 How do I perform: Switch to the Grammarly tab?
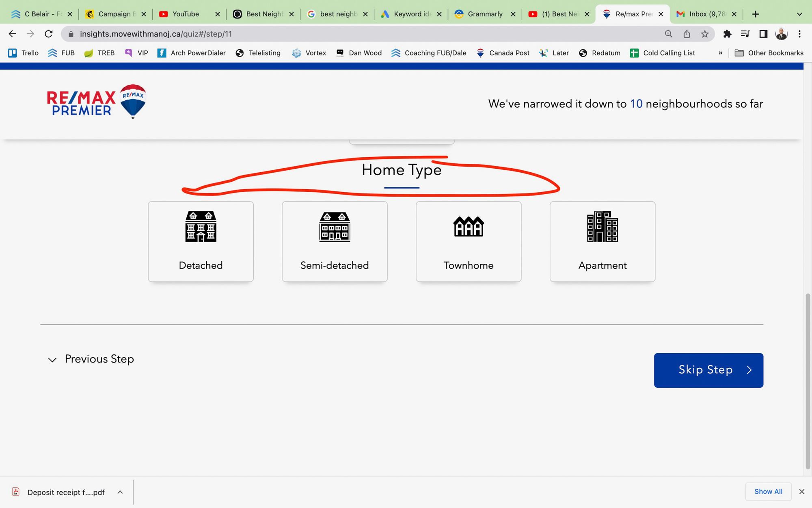(484, 14)
